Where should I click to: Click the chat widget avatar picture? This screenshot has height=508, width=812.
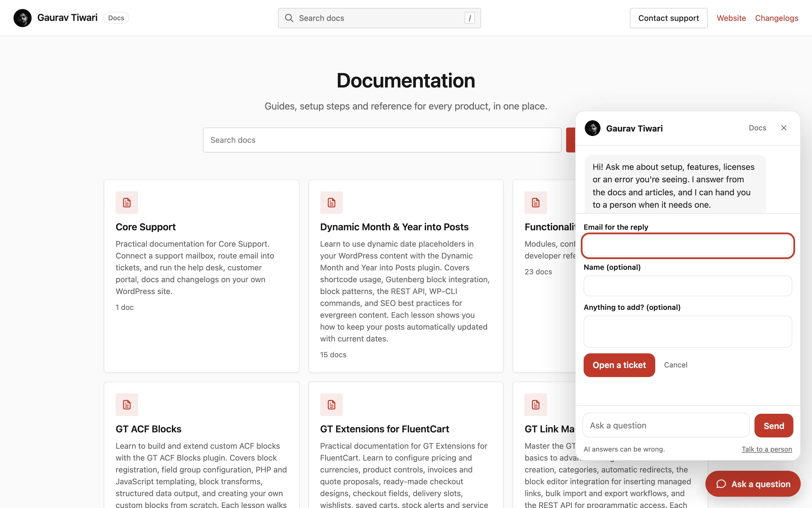pos(593,128)
